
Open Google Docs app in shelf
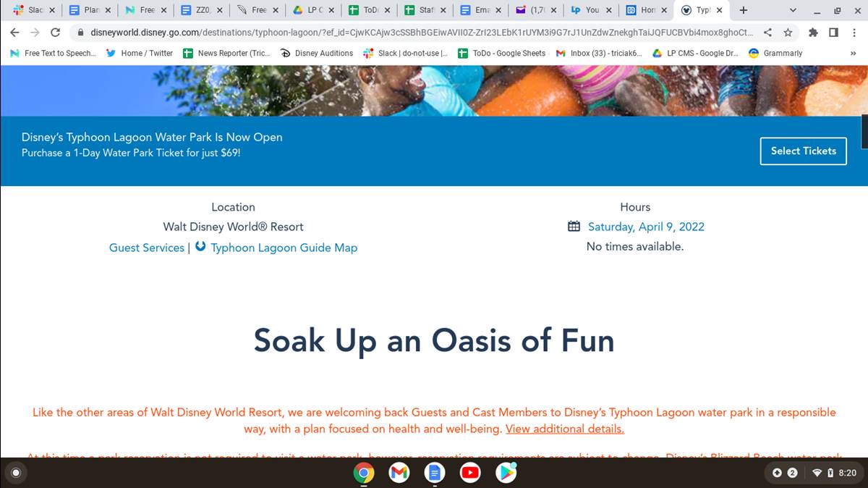[x=435, y=473]
